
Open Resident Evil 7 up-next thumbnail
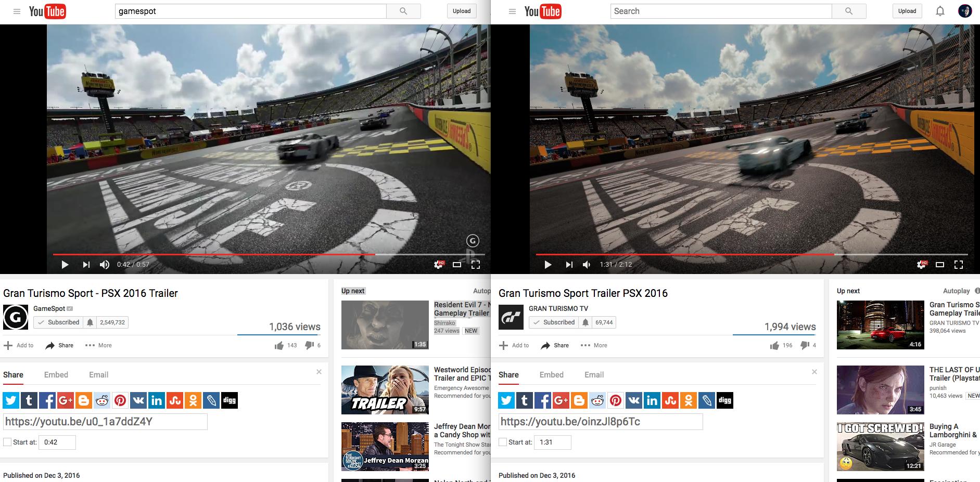point(385,325)
